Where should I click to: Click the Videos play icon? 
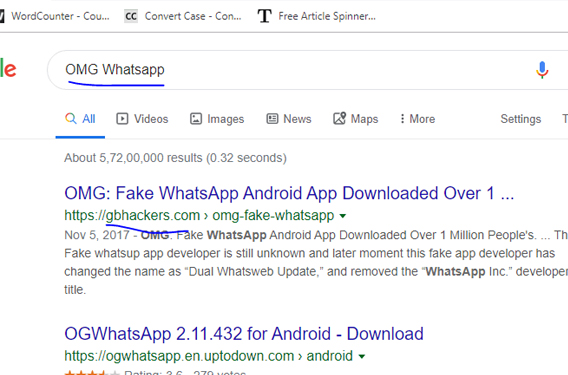click(x=122, y=119)
